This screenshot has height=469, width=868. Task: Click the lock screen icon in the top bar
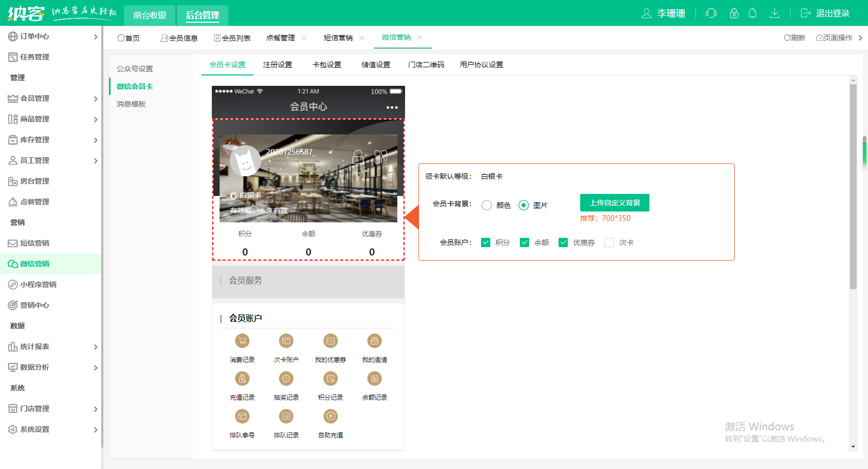click(734, 14)
